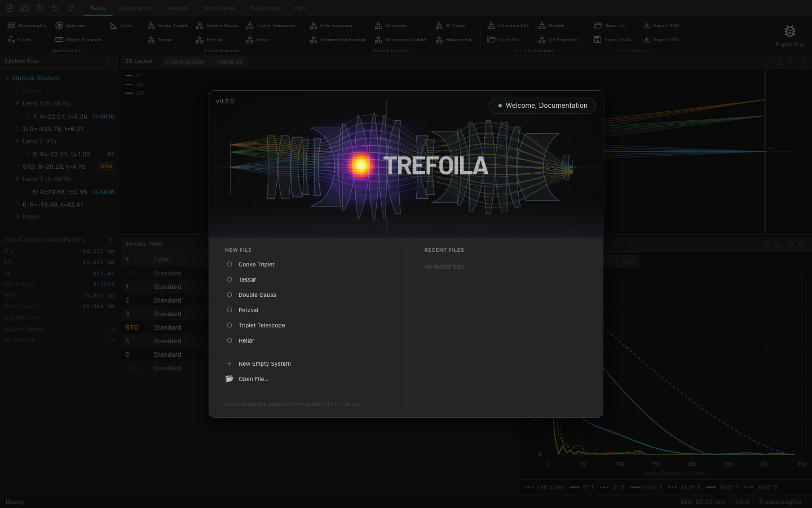
Task: Click New Empty System
Action: (x=264, y=364)
